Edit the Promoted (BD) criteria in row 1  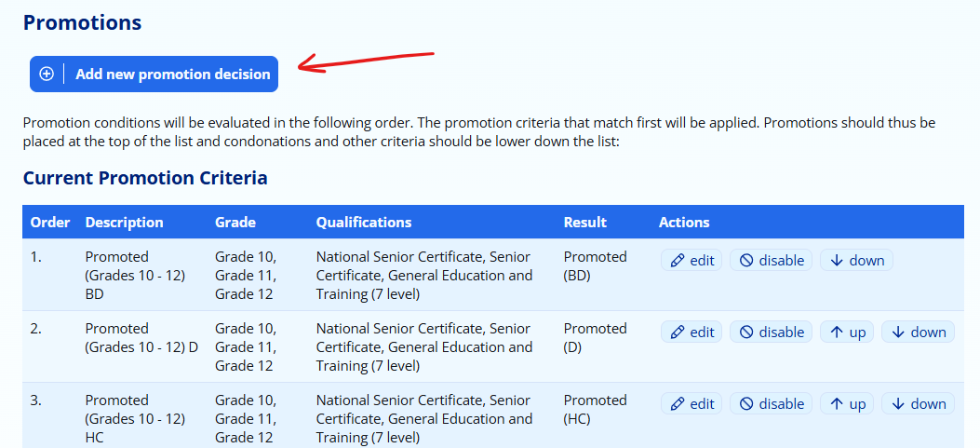691,261
